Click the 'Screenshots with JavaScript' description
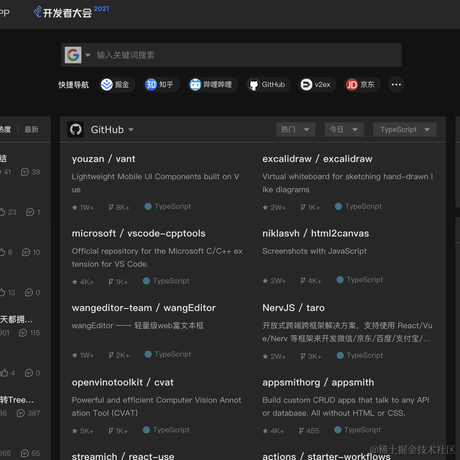 coord(314,251)
